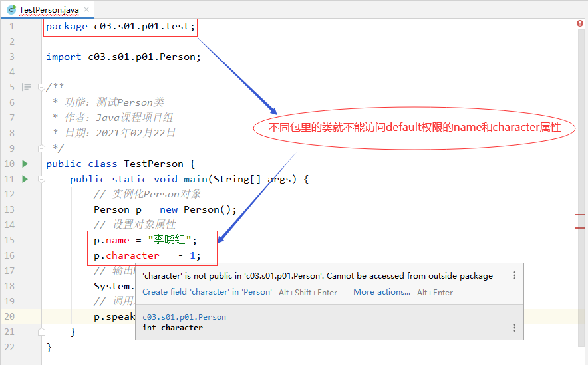Screen dimensions: 588x365
Task: Click 'String[]' parameter type on line 11
Action: 237,179
